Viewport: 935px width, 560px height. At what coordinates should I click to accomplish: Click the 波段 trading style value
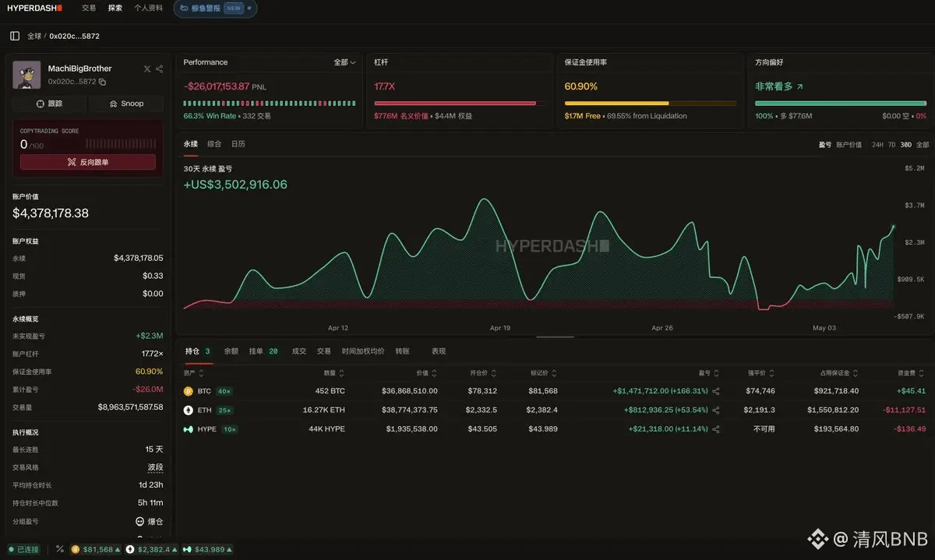(156, 467)
